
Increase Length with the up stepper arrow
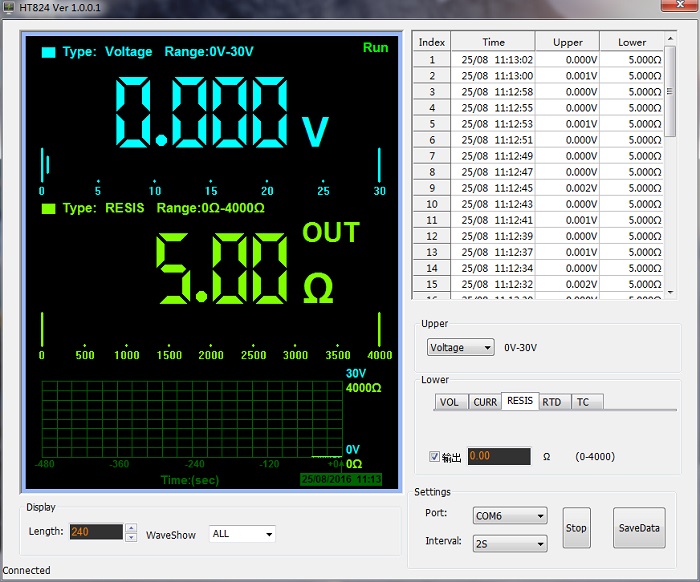(x=130, y=527)
